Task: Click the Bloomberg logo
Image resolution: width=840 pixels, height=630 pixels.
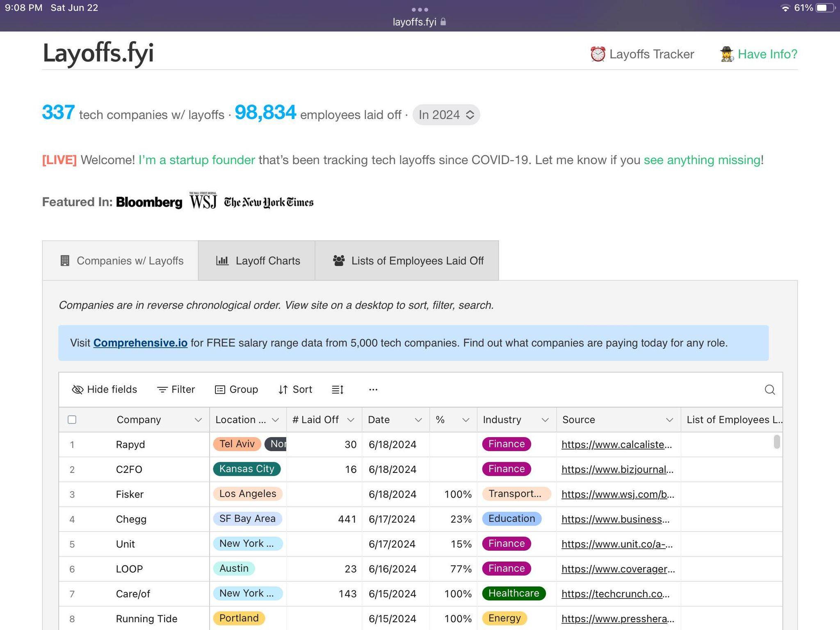Action: 149,202
